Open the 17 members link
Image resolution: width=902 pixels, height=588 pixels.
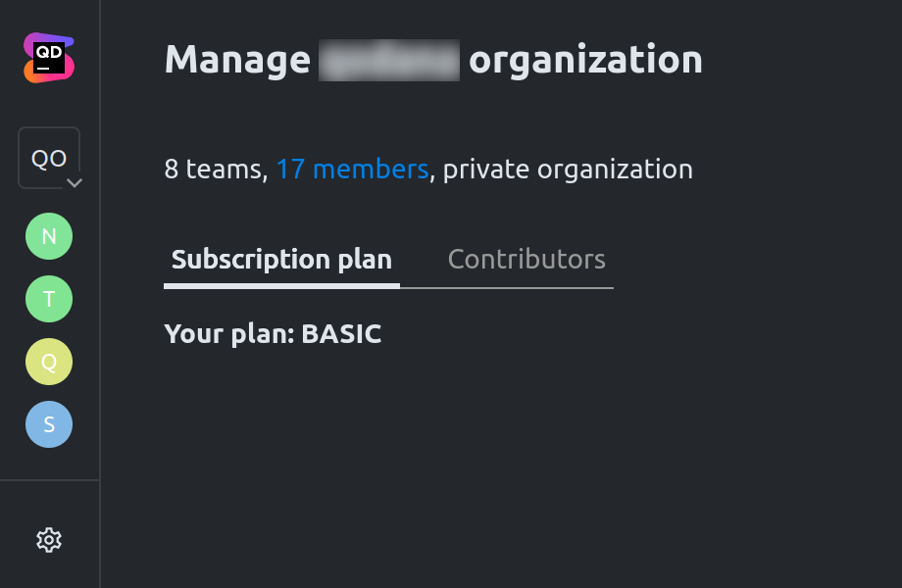pos(353,169)
